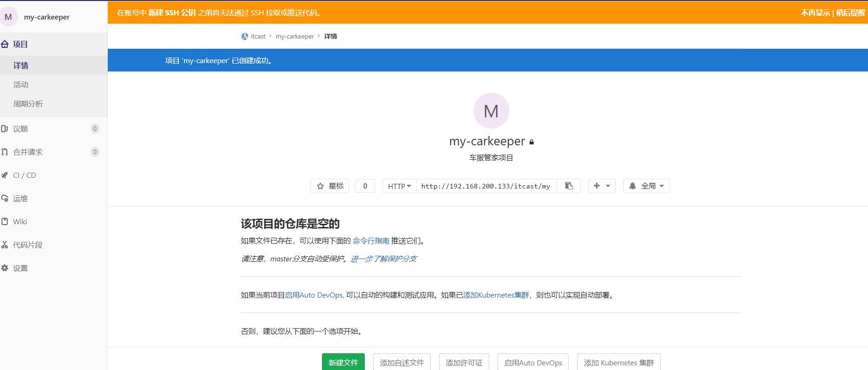The height and width of the screenshot is (370, 868).
Task: Open the 命令行指南 link
Action: pos(371,240)
